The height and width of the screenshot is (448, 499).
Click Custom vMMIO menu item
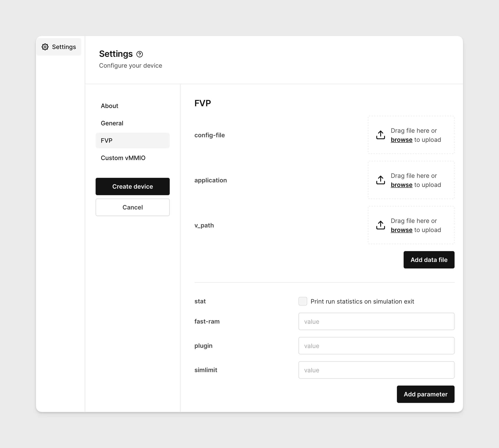click(x=122, y=157)
